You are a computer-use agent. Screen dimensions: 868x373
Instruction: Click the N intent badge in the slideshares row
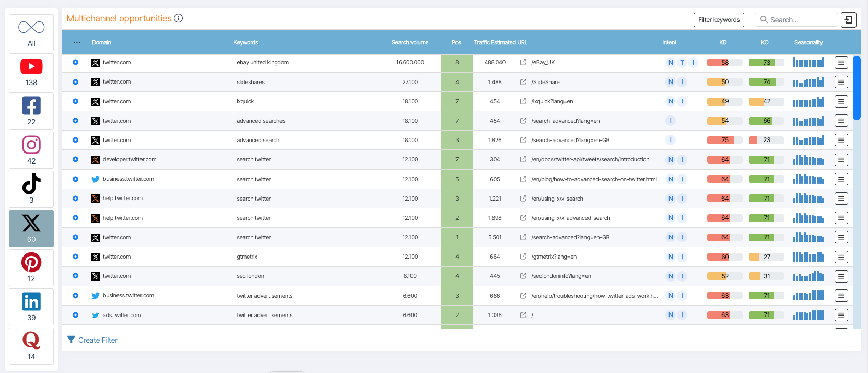(x=671, y=82)
